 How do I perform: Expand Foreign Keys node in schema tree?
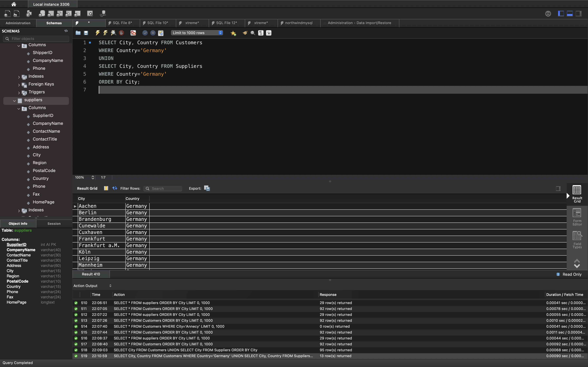tap(19, 85)
